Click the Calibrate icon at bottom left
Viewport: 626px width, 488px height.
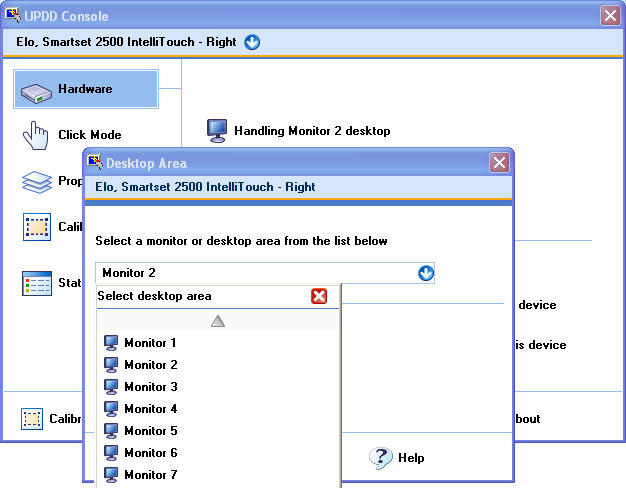32,419
